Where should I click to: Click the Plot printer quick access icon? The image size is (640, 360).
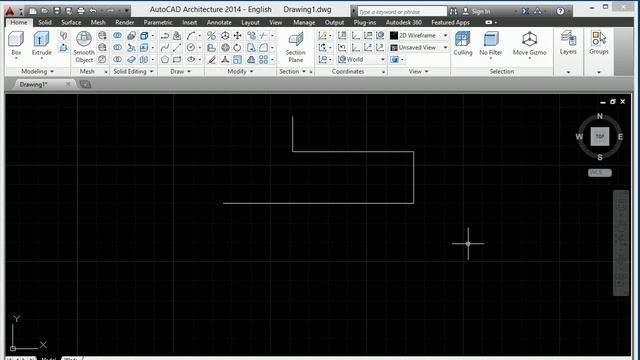81,11
